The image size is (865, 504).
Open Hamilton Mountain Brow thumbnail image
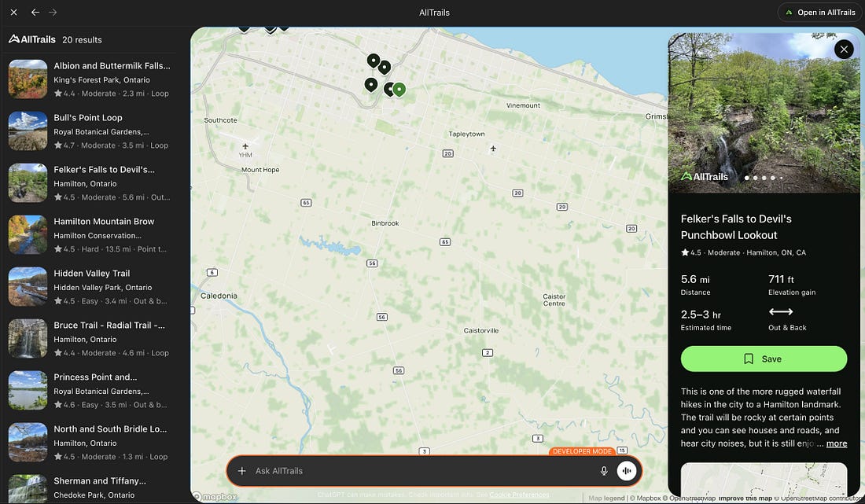tap(28, 234)
